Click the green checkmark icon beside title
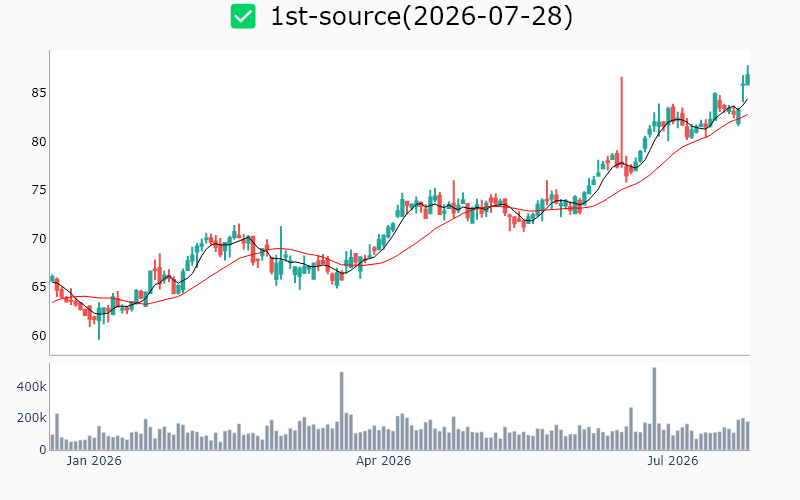 click(x=243, y=16)
